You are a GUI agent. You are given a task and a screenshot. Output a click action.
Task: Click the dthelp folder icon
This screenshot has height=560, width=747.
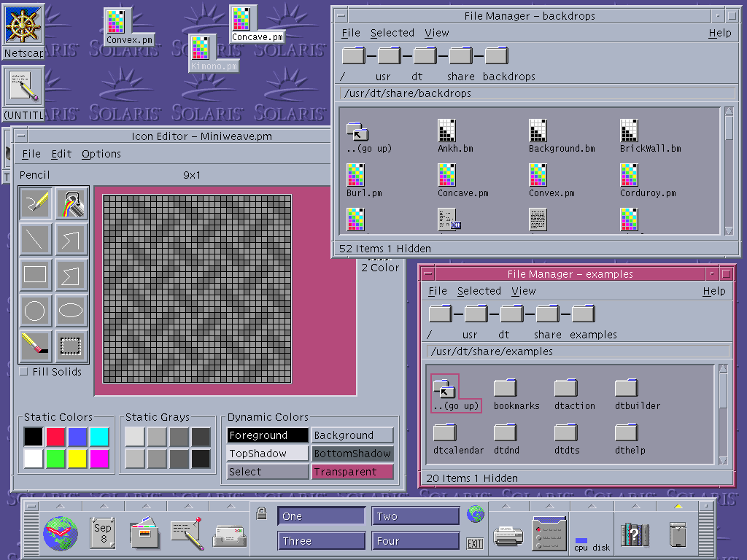point(627,432)
